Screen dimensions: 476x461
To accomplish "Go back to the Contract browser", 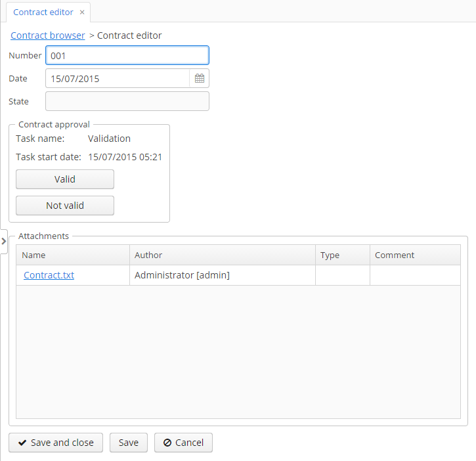I will click(x=48, y=35).
